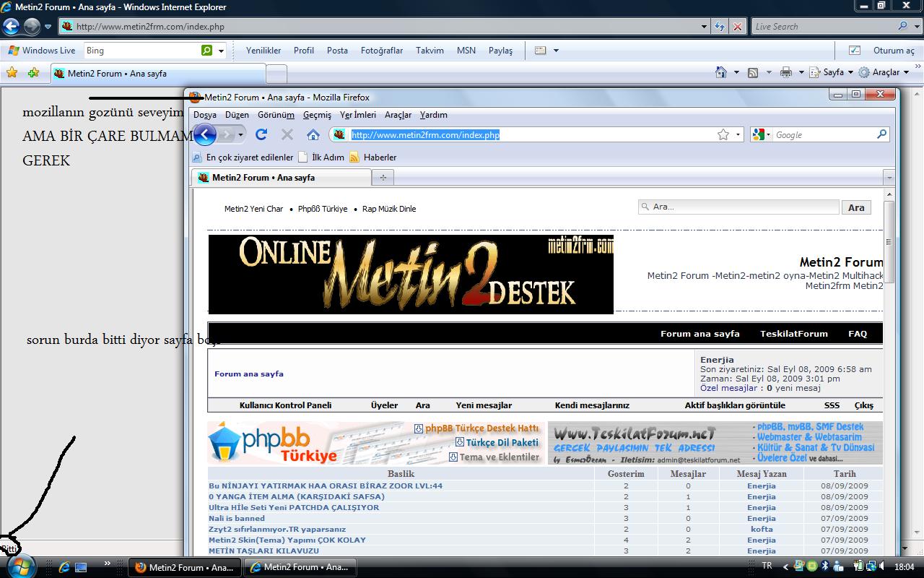Click the Show Desktop quick launch icon
Screen dimensions: 924x578
[x=81, y=567]
